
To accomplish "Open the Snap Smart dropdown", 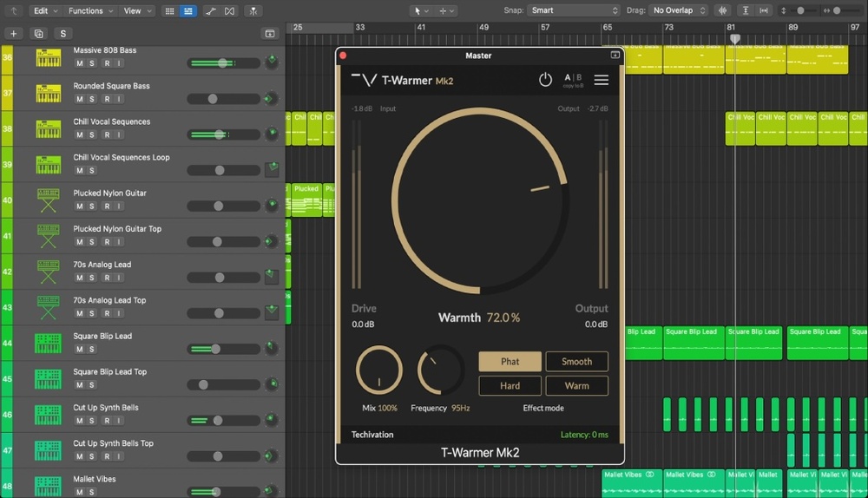I will [573, 10].
